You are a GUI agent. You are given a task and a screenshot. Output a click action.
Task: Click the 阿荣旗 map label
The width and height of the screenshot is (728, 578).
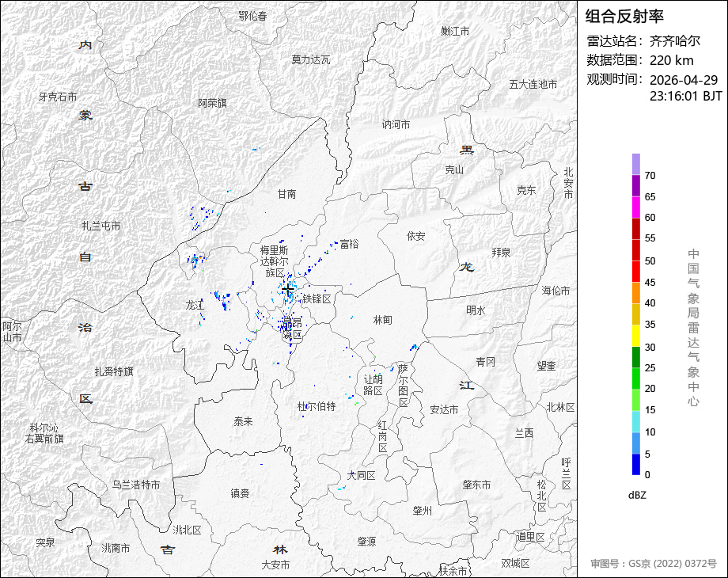212,103
